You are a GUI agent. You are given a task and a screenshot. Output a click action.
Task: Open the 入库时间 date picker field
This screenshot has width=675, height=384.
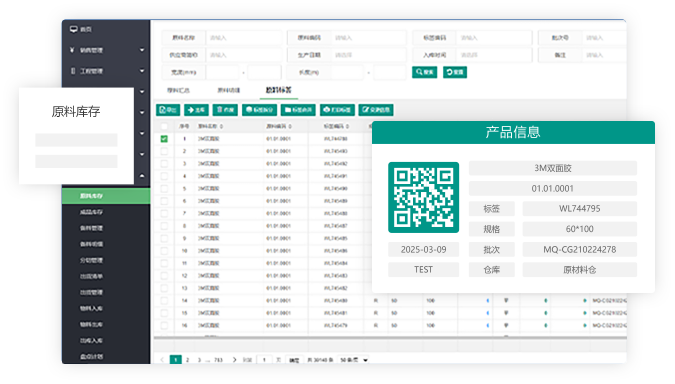pos(494,55)
